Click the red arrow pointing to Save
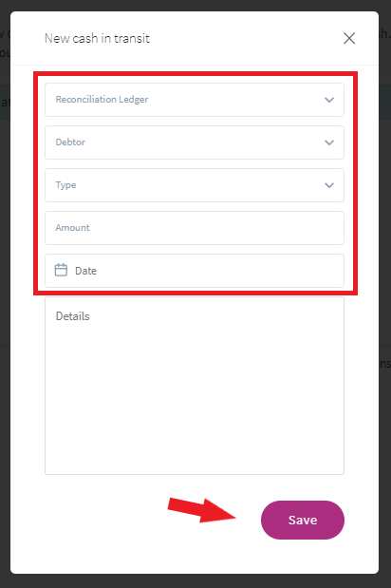This screenshot has width=391, height=588. click(x=201, y=510)
